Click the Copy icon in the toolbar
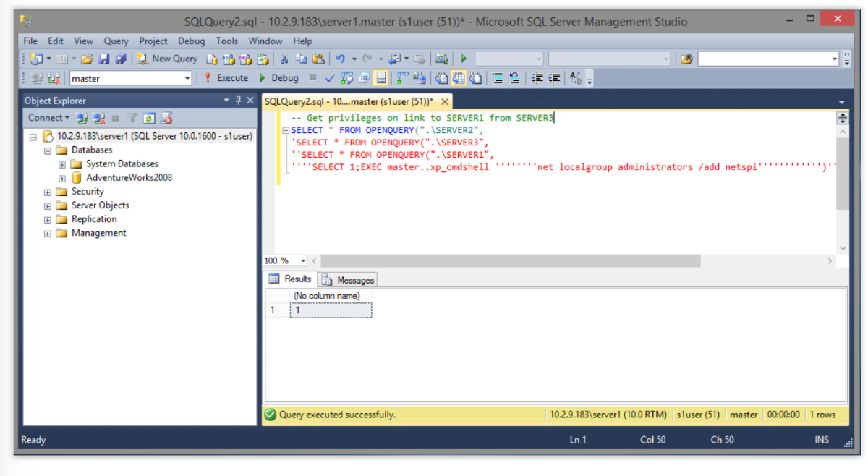 301,59
